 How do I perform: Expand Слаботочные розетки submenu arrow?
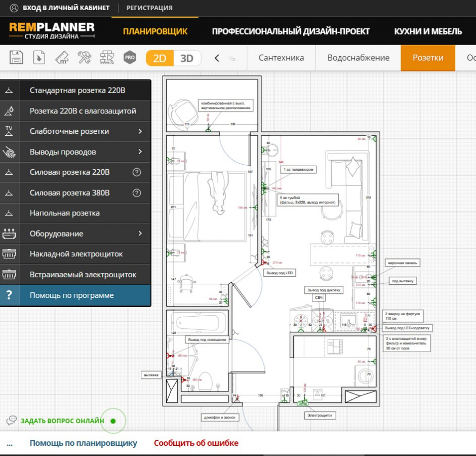(x=140, y=131)
